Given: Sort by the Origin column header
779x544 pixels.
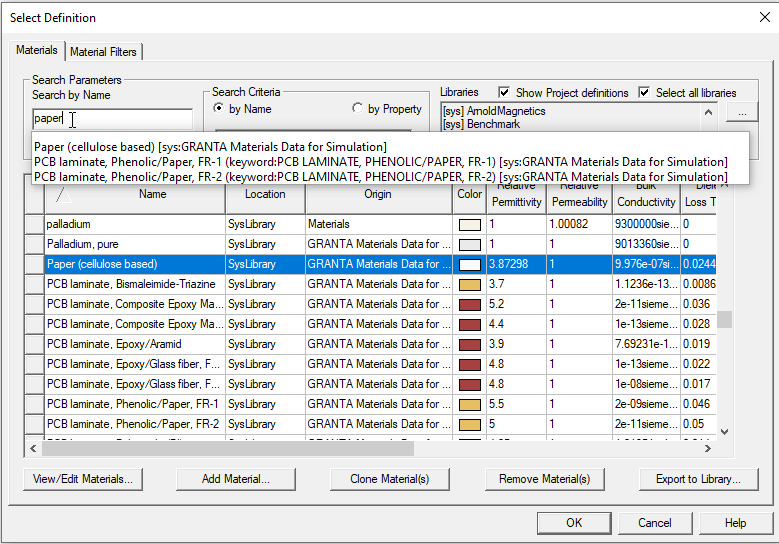Looking at the screenshot, I should click(379, 194).
